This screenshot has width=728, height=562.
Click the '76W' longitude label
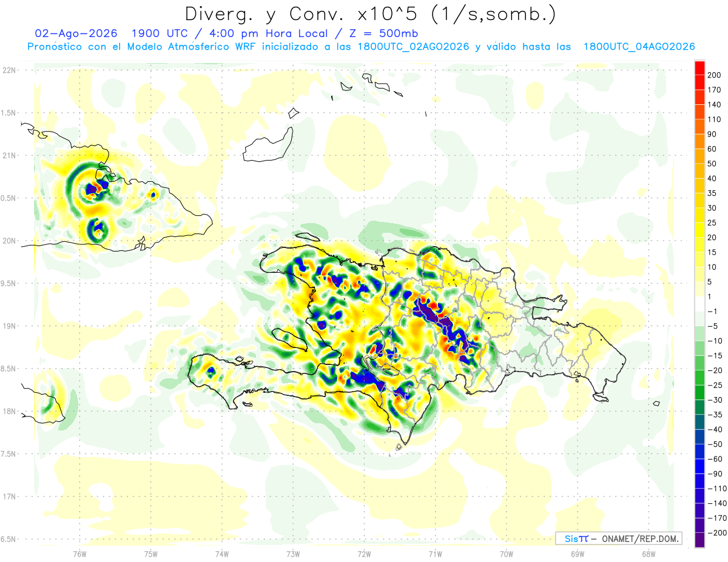click(x=79, y=554)
